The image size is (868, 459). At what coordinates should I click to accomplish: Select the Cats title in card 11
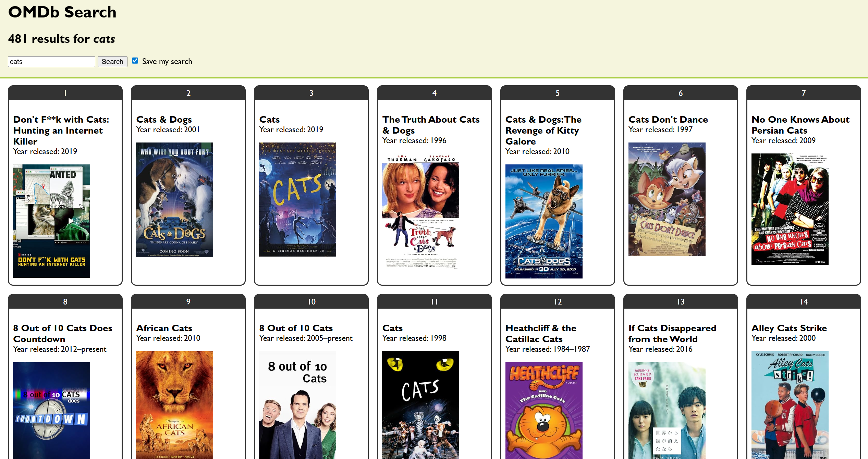pyautogui.click(x=392, y=328)
